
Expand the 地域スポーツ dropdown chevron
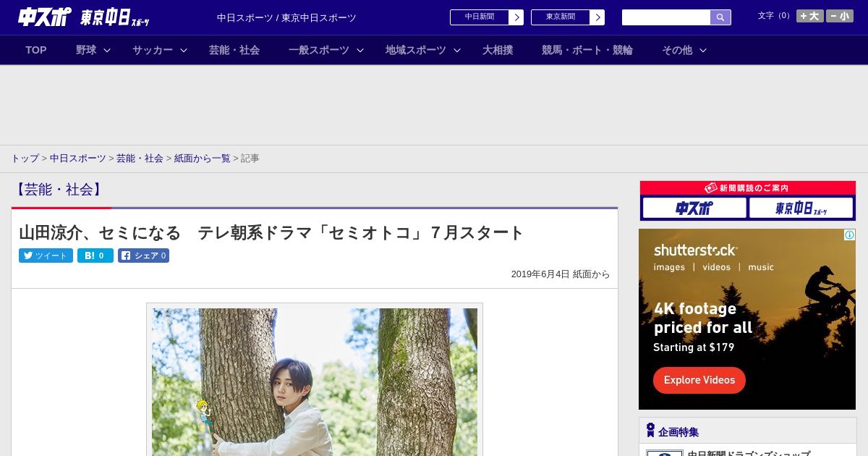point(456,50)
